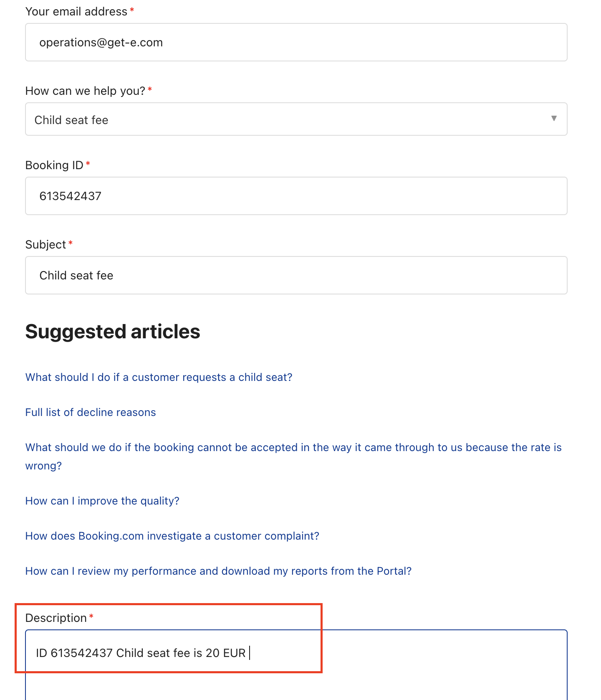Open article on reviewing performance and reports
601x700 pixels.
pos(218,571)
